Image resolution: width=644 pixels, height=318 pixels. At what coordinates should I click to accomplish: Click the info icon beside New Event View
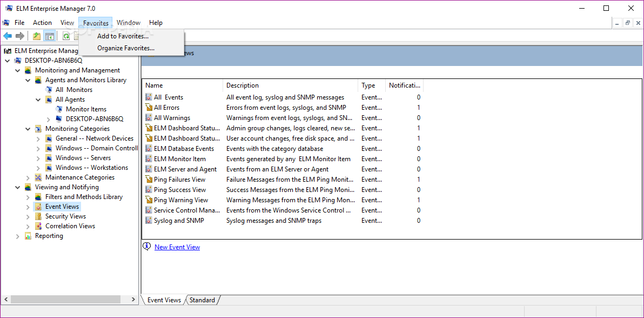[x=146, y=247]
